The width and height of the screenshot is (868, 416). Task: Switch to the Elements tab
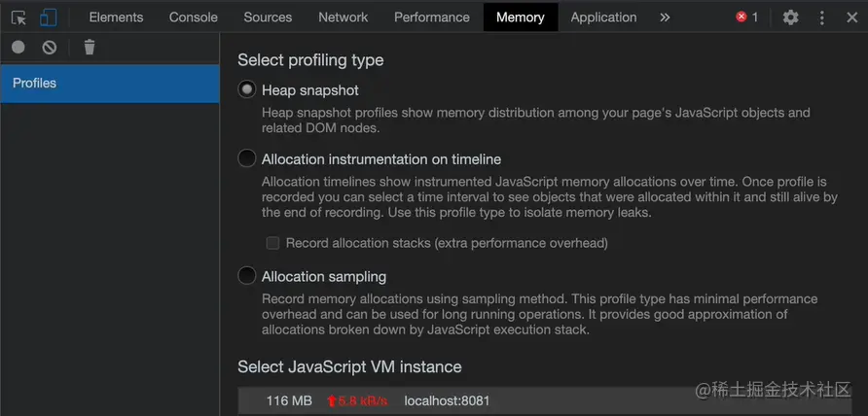point(116,17)
